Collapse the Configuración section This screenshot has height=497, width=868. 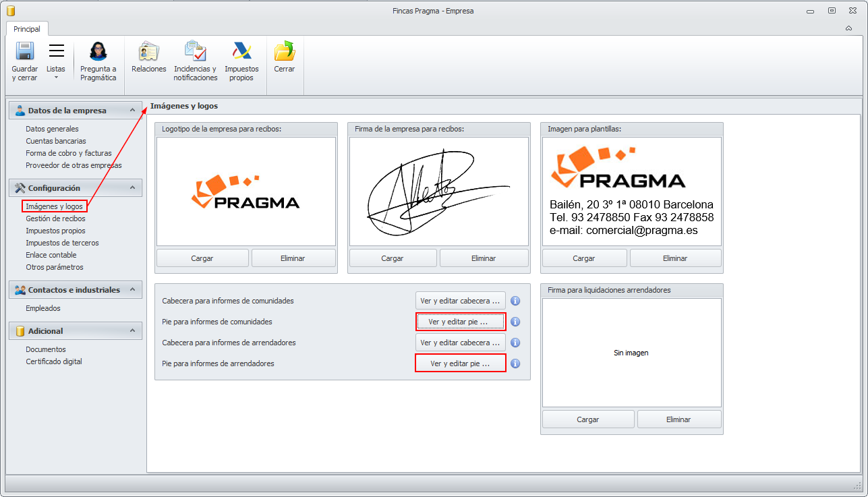pyautogui.click(x=132, y=188)
